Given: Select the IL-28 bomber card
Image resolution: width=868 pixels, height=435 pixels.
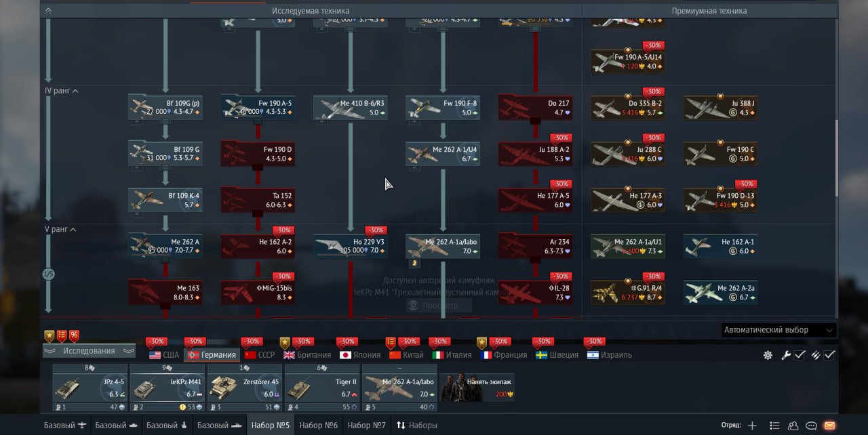Looking at the screenshot, I should pyautogui.click(x=535, y=292).
